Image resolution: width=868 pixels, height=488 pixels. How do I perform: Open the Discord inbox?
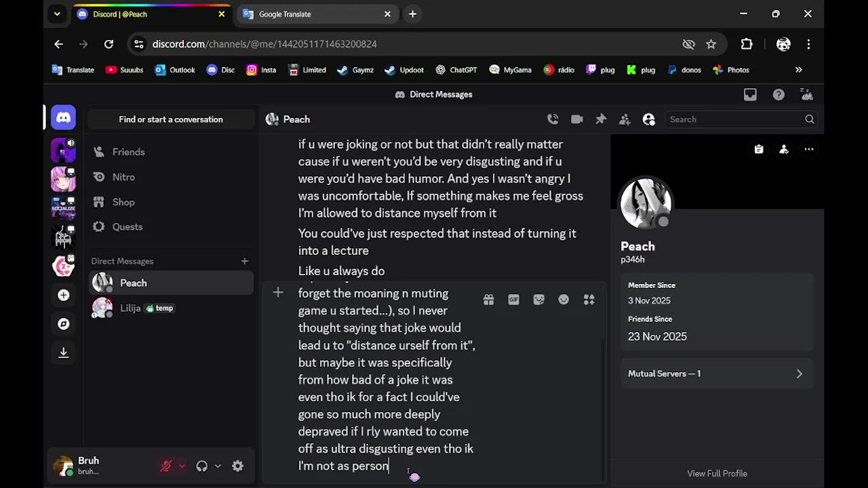tap(750, 95)
